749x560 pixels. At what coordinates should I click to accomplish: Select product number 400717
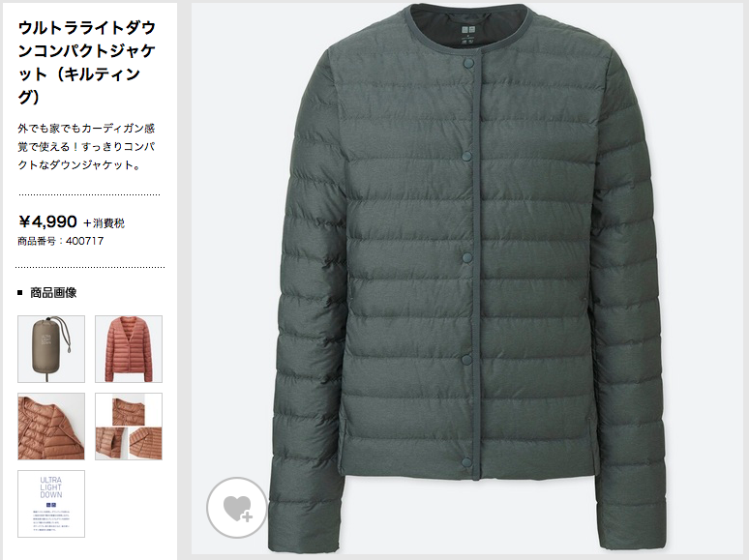click(x=61, y=241)
